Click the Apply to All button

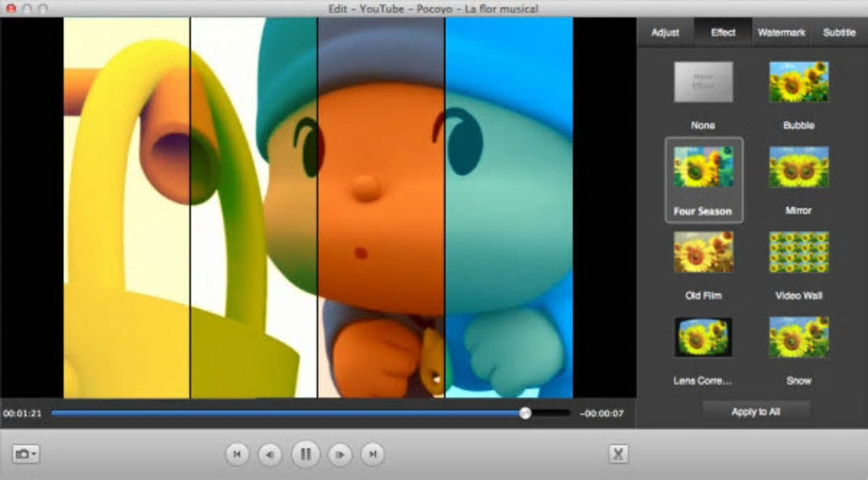pyautogui.click(x=756, y=412)
